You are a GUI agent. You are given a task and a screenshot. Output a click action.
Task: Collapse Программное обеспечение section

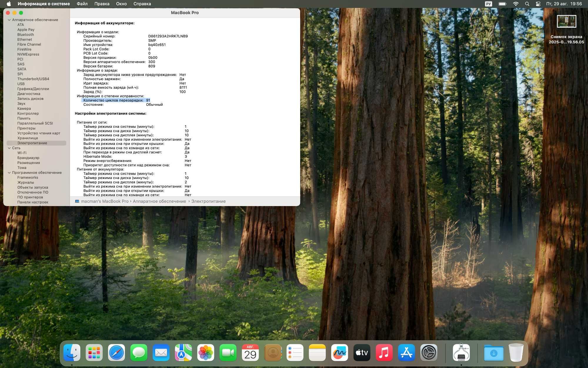pyautogui.click(x=9, y=173)
